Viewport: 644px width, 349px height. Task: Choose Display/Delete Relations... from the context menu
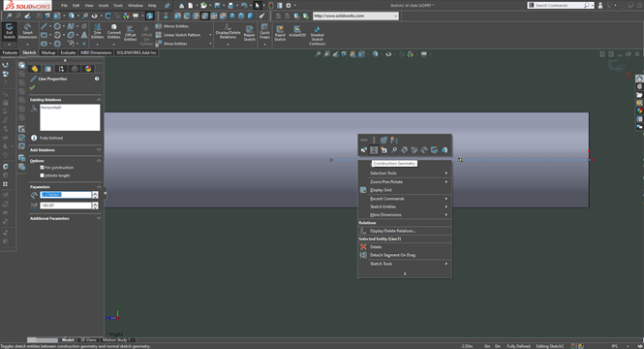(405, 231)
